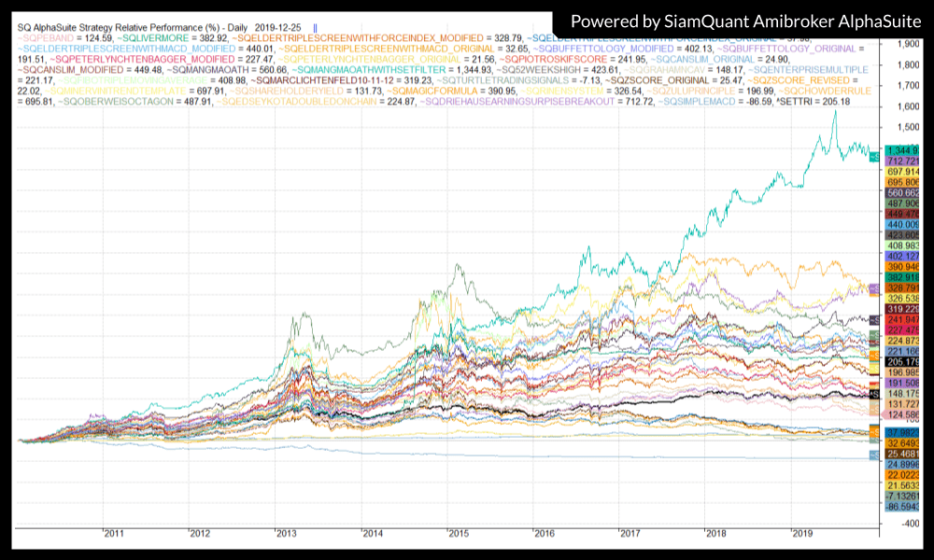This screenshot has height=560, width=934.
Task: Click the teal line end marker
Action: point(875,156)
